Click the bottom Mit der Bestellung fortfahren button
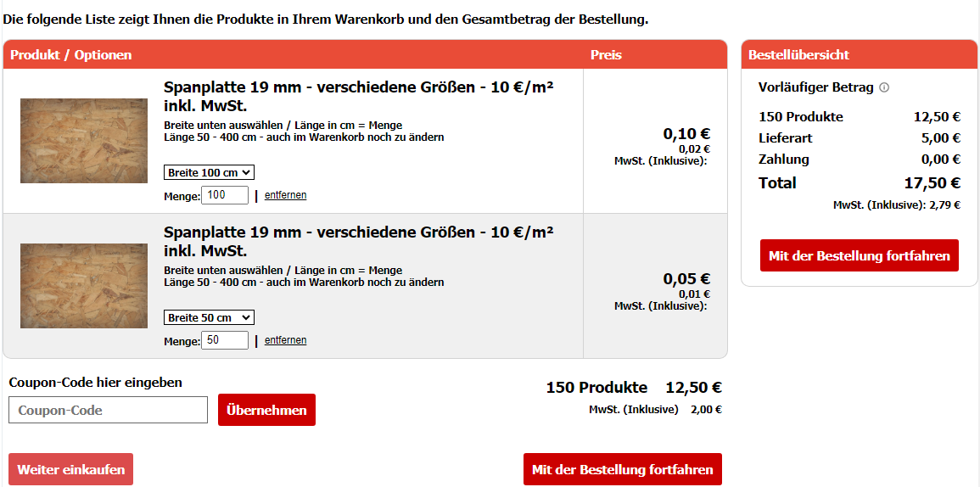Image resolution: width=980 pixels, height=487 pixels. pyautogui.click(x=623, y=469)
